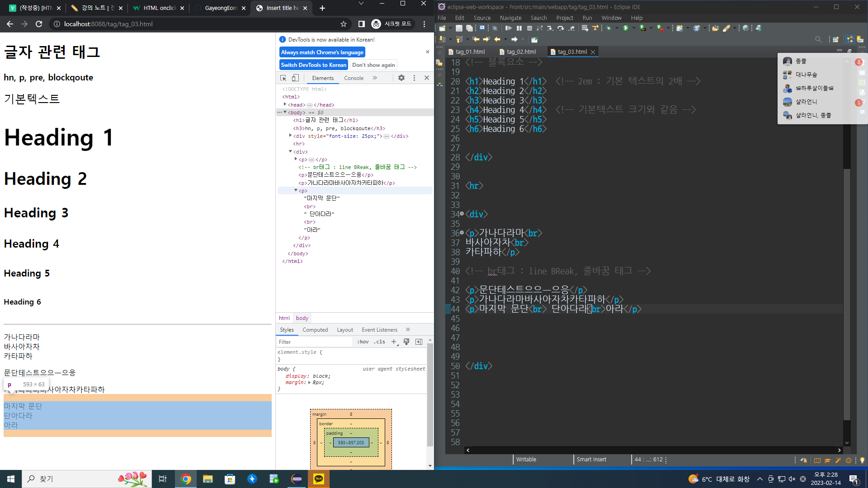Open the Eclipse toolbar search magnifier
Image resolution: width=868 pixels, height=488 pixels.
point(818,40)
